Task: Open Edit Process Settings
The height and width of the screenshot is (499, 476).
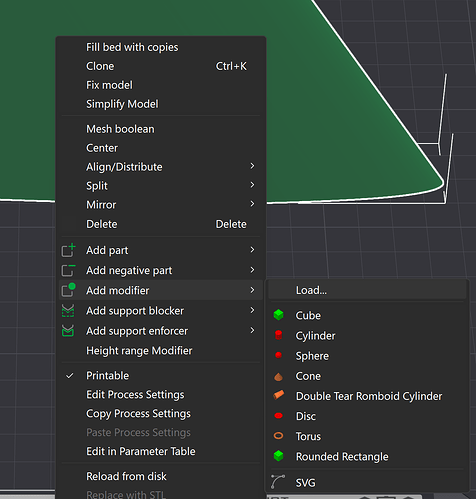Action: (160, 395)
